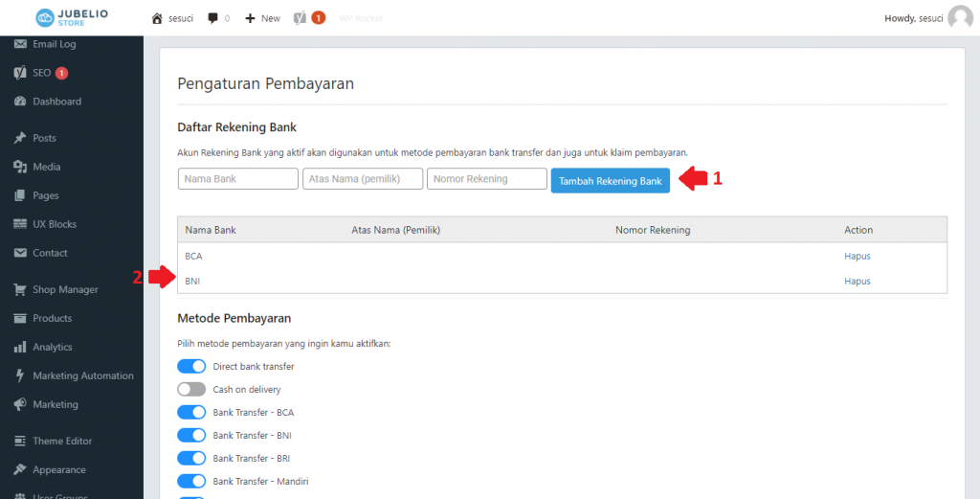This screenshot has height=499, width=980.
Task: Toggle Bank Transfer - BCA switch
Action: tap(191, 412)
